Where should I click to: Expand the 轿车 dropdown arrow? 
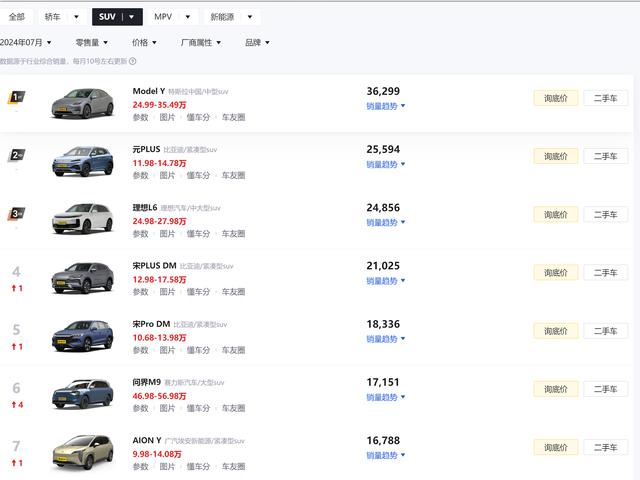[x=76, y=17]
